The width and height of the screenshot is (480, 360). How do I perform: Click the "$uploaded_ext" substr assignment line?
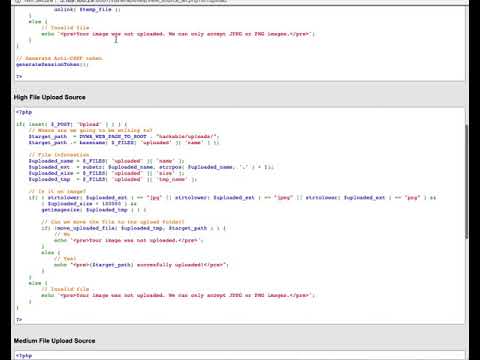[x=151, y=167]
